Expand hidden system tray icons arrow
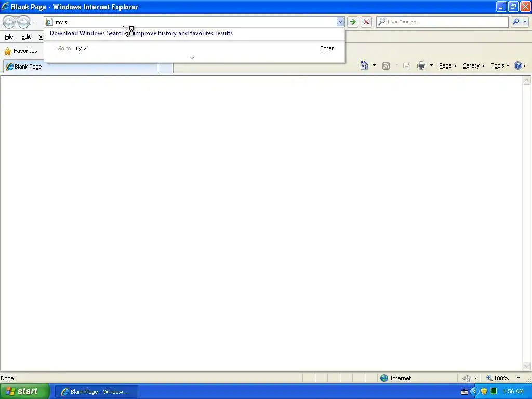 pos(474,392)
